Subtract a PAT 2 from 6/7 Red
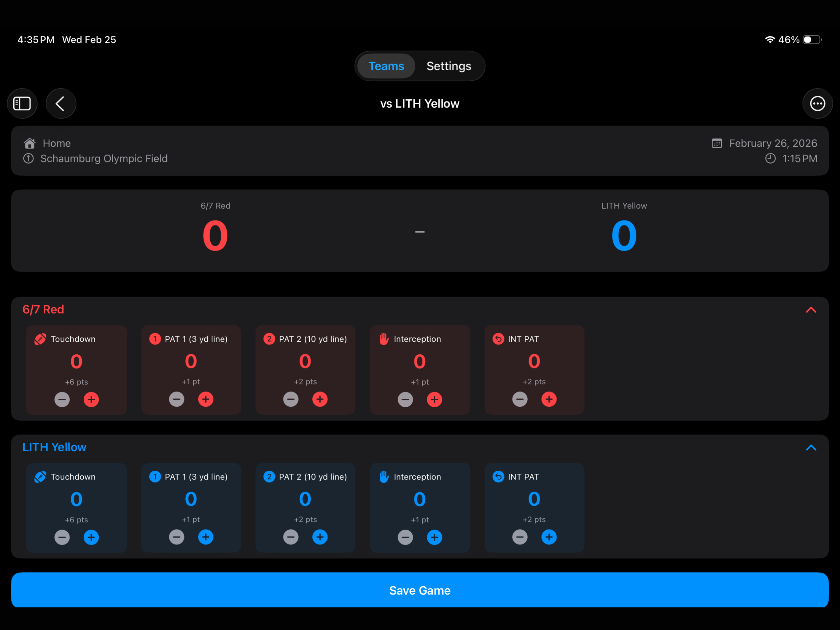Image resolution: width=840 pixels, height=630 pixels. [x=291, y=399]
